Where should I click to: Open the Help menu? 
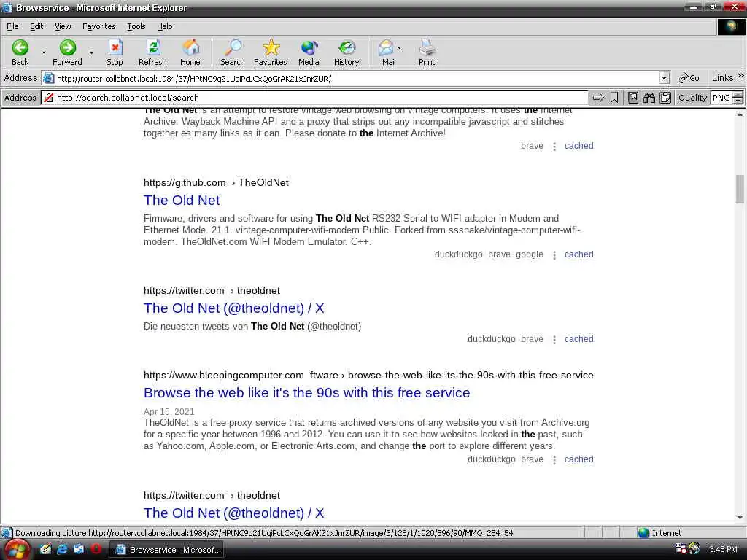point(165,26)
